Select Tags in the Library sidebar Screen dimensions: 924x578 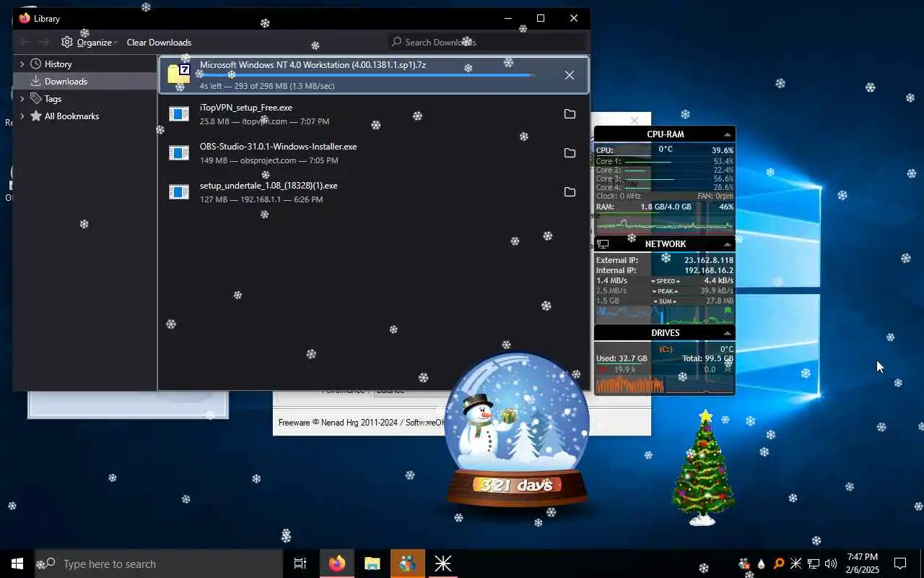pos(53,99)
